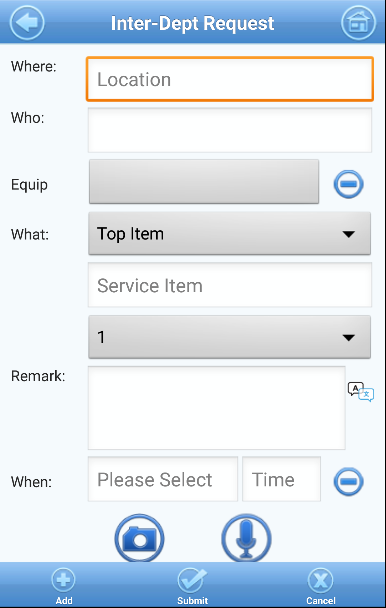Remove equipment with the minus icon
Screen dimensions: 386x608
348,184
